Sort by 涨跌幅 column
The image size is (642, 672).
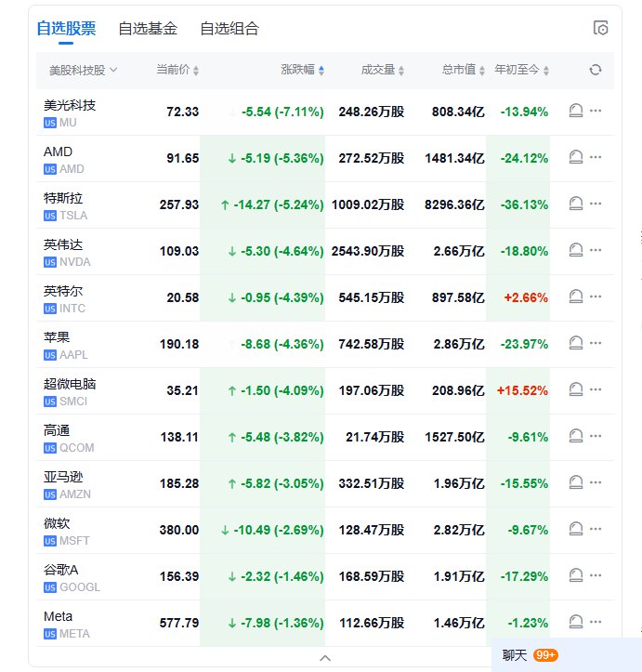click(302, 70)
